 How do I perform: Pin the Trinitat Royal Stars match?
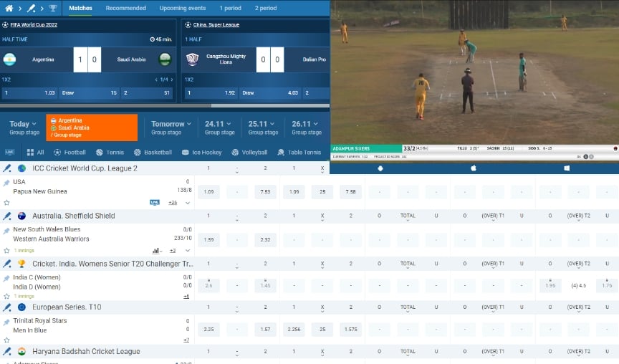tap(6, 321)
